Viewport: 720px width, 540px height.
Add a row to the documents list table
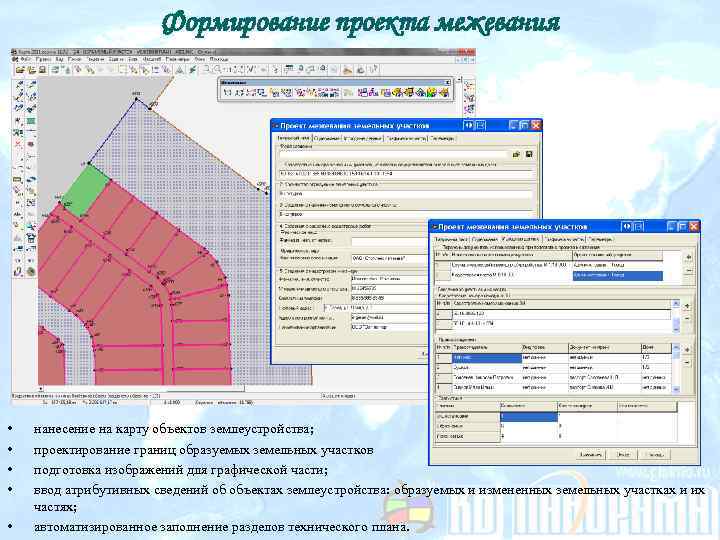pyautogui.click(x=688, y=257)
